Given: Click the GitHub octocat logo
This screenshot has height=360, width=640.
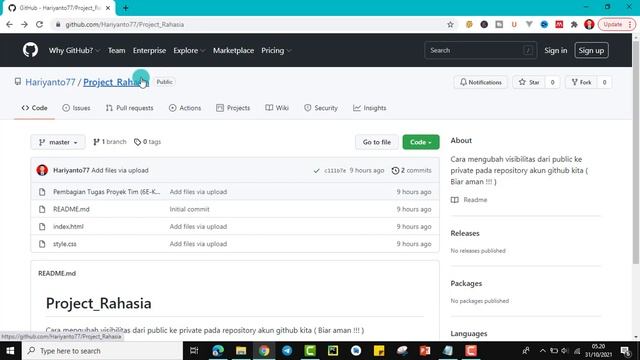Looking at the screenshot, I should coord(30,50).
